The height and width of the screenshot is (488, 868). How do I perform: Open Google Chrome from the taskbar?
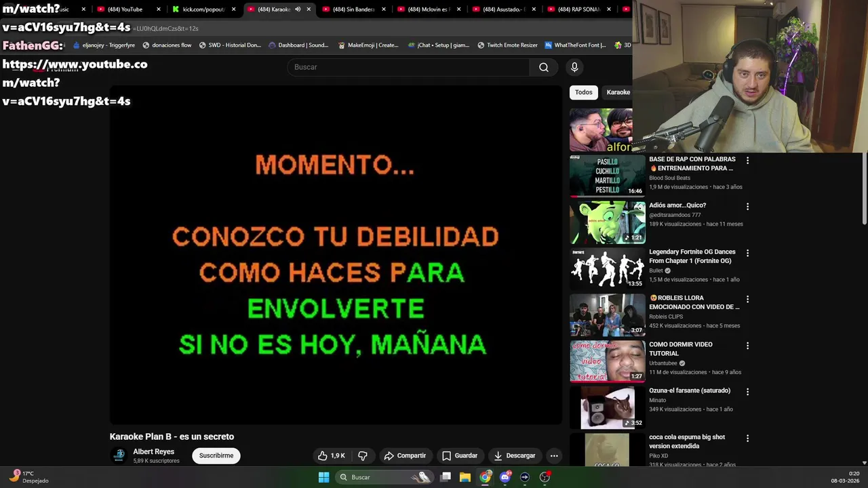485,477
